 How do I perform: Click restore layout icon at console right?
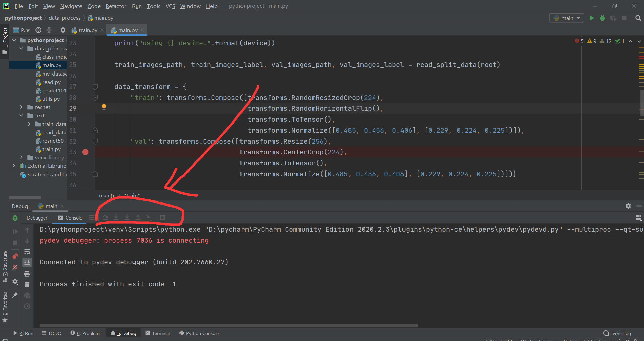[x=639, y=218]
